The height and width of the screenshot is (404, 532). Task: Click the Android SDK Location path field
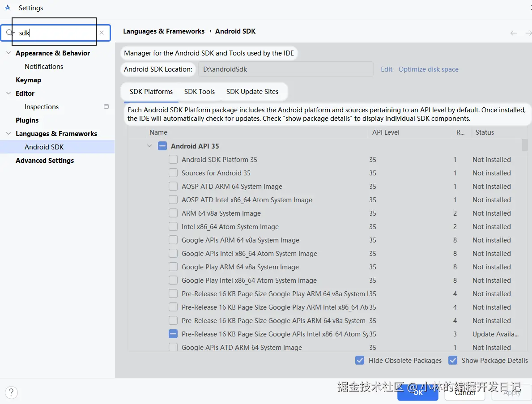(x=285, y=69)
